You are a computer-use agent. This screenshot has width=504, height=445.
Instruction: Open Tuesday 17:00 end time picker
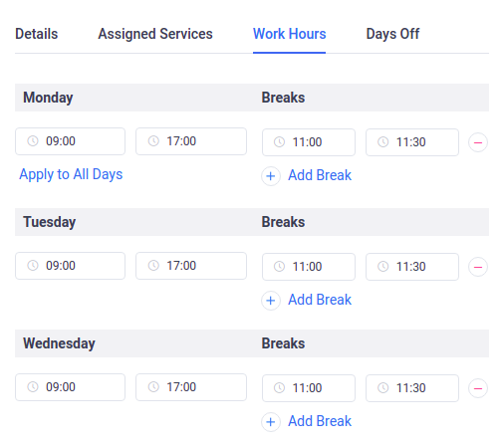tap(191, 266)
